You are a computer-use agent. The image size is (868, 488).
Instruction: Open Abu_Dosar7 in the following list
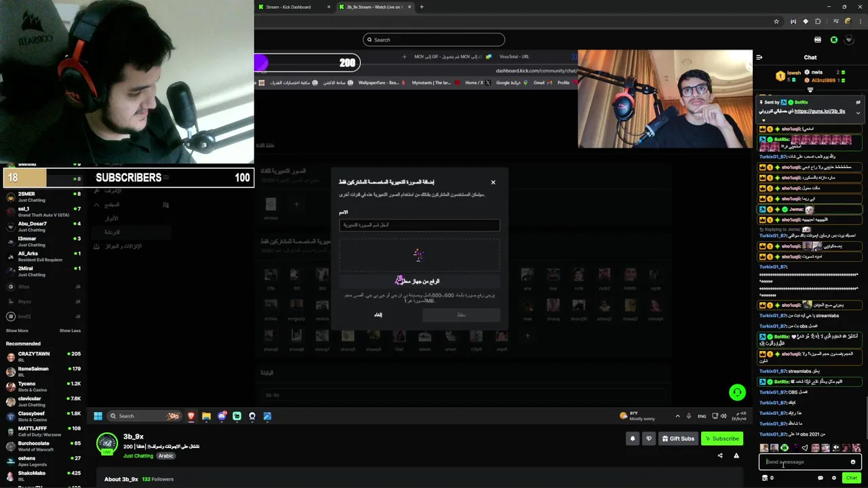[42, 226]
